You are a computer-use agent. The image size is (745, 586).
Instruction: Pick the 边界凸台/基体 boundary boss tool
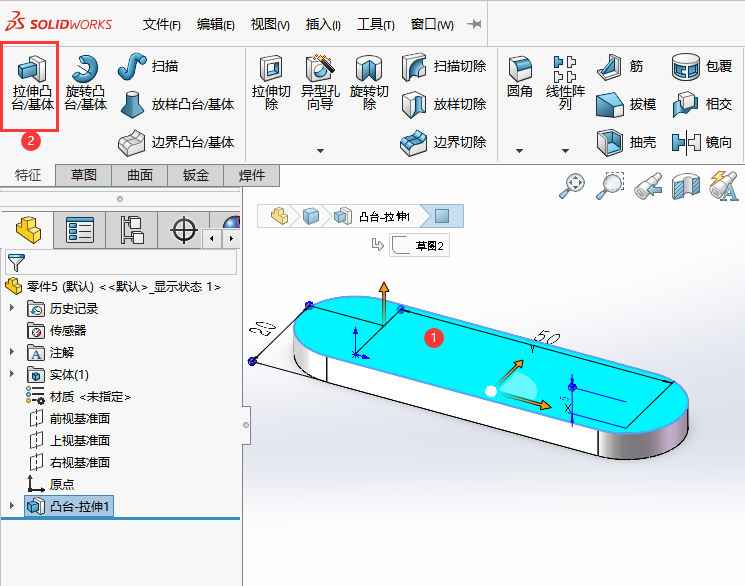pyautogui.click(x=177, y=142)
